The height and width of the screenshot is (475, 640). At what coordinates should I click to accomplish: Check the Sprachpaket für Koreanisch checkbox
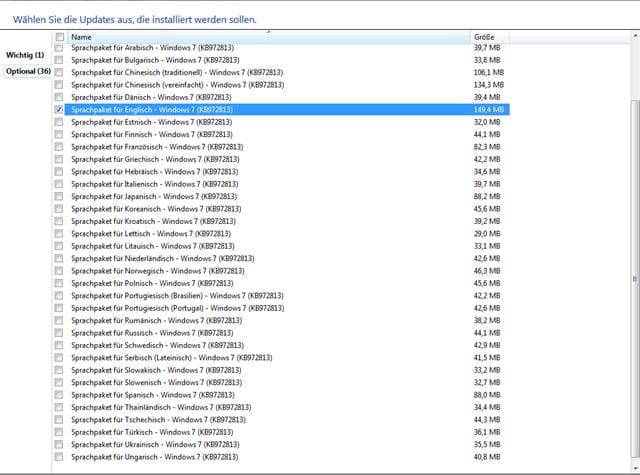60,209
